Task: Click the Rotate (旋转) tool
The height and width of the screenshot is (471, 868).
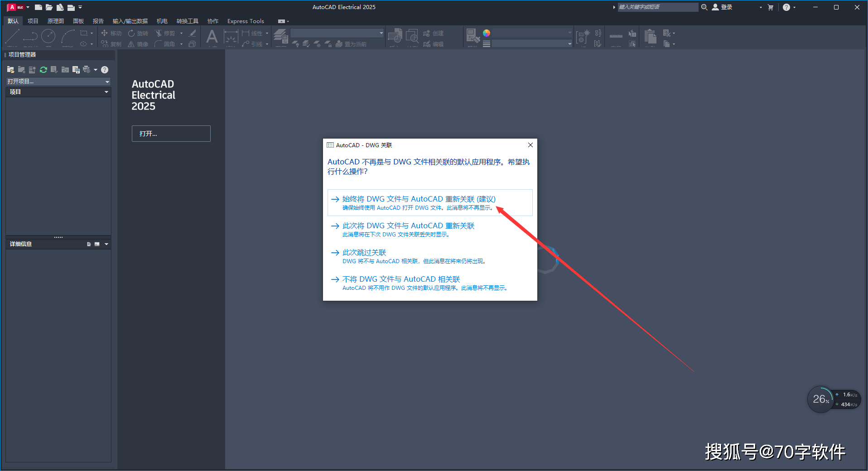Action: pos(138,33)
